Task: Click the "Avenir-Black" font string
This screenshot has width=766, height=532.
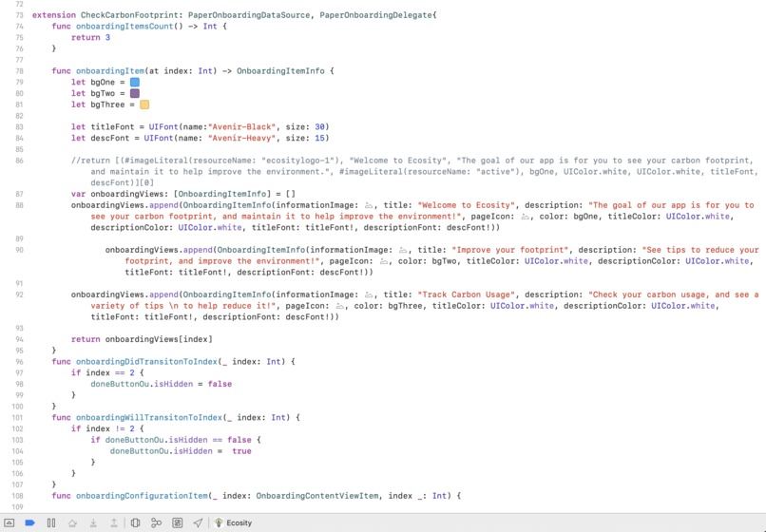Action: pos(241,127)
